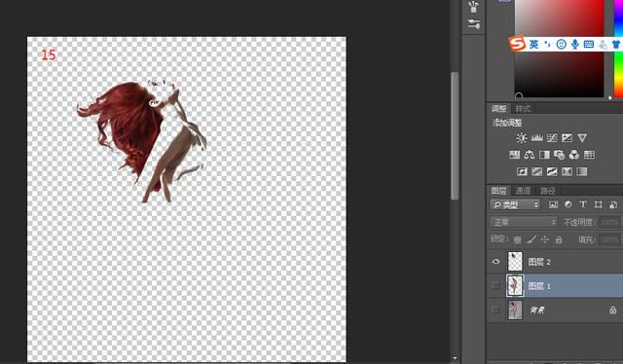Show 背景 layer visibility box
623x364 pixels.
[495, 309]
